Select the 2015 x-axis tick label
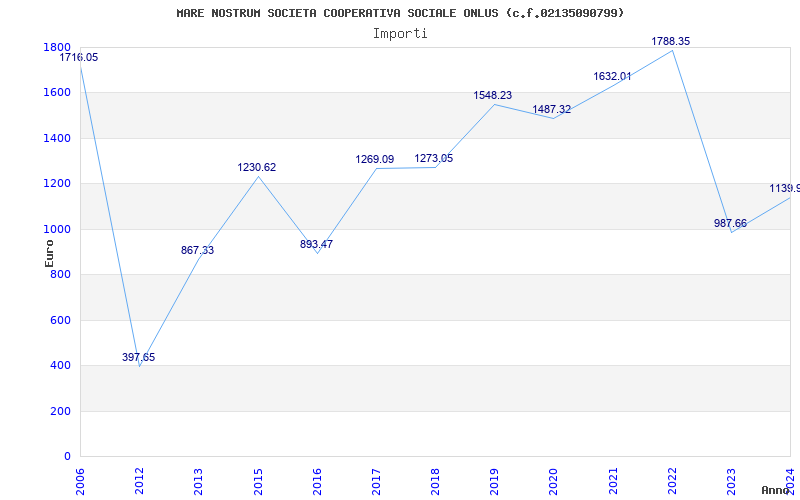Image resolution: width=800 pixels, height=500 pixels. pos(258,481)
